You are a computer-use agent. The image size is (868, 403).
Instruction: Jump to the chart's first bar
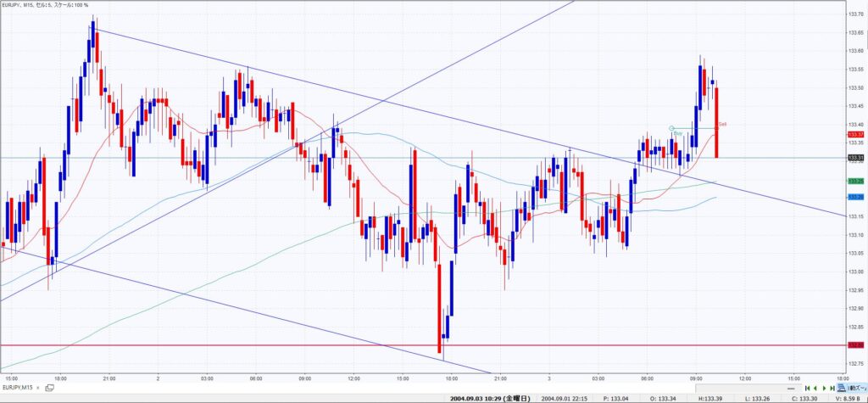(805, 388)
